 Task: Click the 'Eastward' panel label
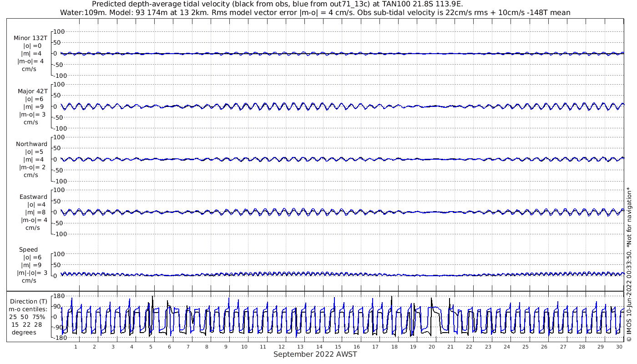33,197
